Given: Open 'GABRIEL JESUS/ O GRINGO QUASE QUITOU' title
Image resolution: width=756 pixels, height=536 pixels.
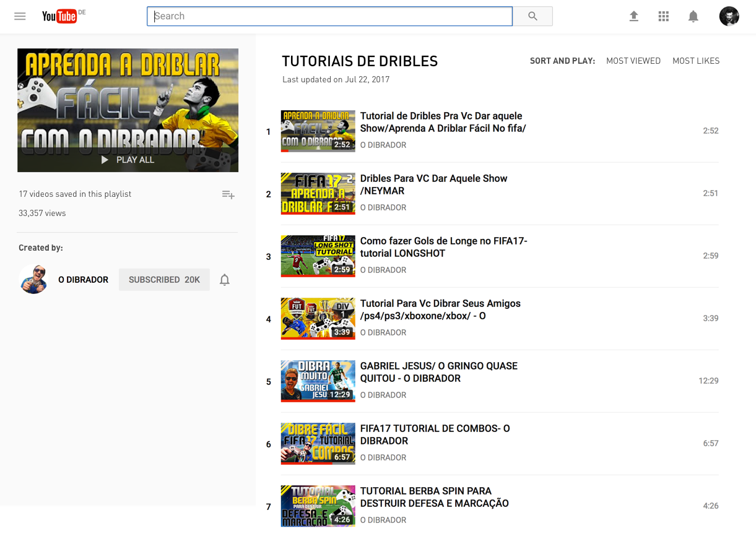Looking at the screenshot, I should pyautogui.click(x=438, y=372).
